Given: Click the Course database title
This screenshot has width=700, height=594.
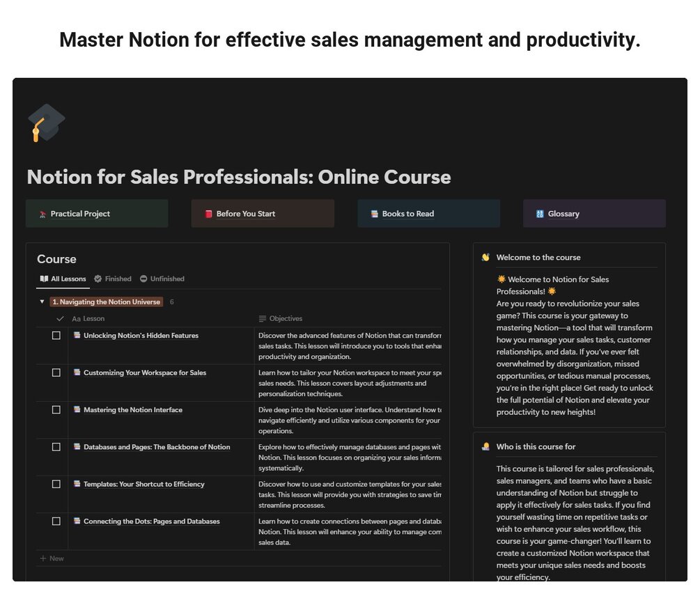Looking at the screenshot, I should tap(56, 259).
